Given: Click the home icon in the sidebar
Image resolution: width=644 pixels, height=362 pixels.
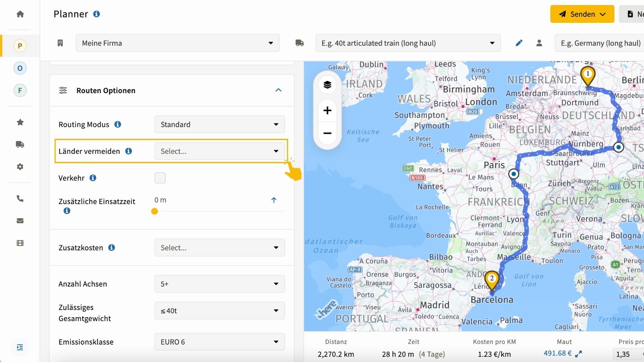Looking at the screenshot, I should pos(20,14).
